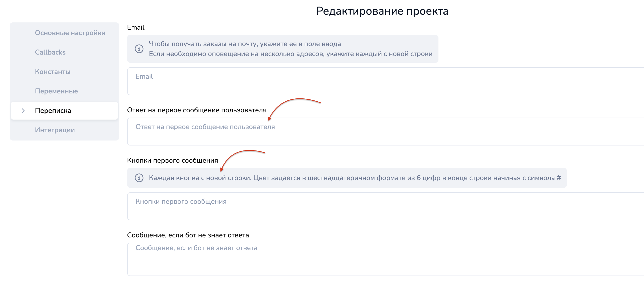The width and height of the screenshot is (644, 282).
Task: Select Переписка sidebar item
Action: point(53,111)
